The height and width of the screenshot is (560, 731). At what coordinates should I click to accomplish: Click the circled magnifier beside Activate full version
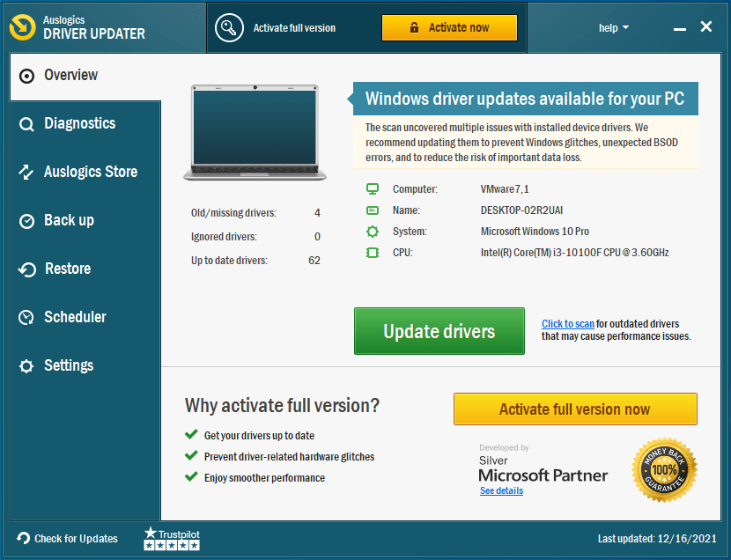click(229, 27)
